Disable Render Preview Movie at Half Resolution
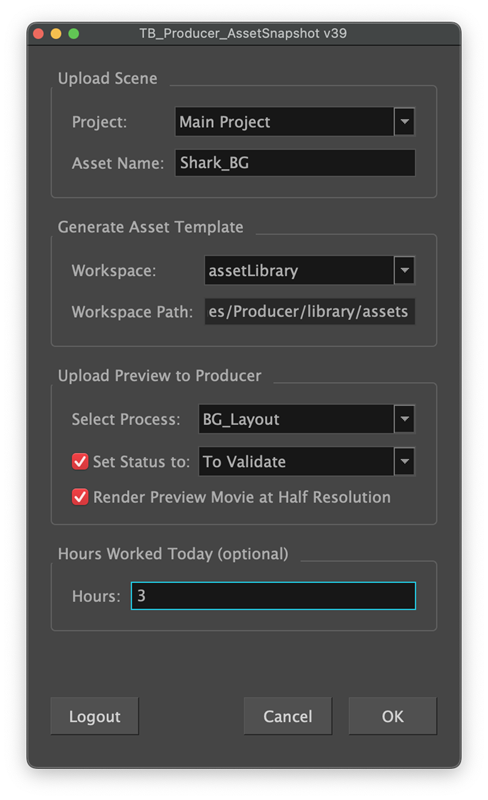 [x=80, y=496]
